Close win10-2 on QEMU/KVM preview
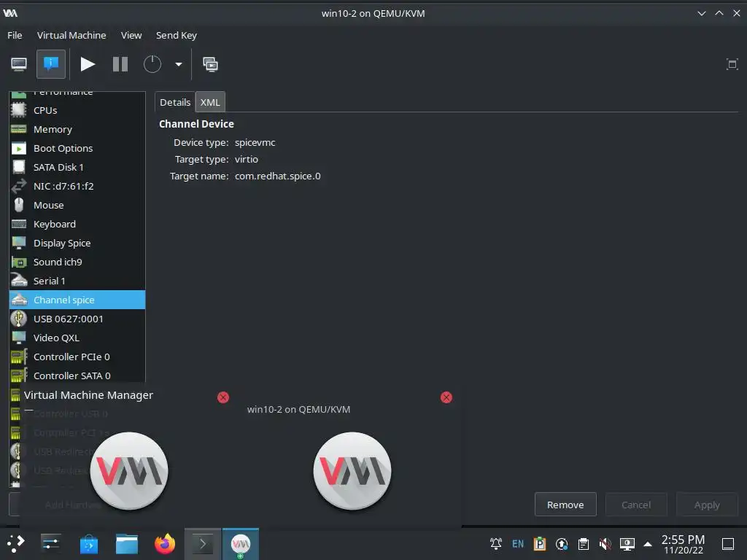 pos(446,397)
